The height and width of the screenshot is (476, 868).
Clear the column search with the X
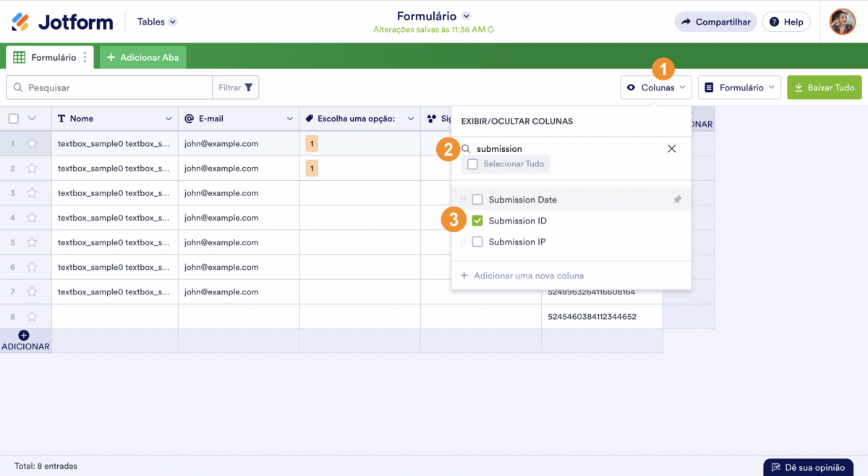(671, 148)
